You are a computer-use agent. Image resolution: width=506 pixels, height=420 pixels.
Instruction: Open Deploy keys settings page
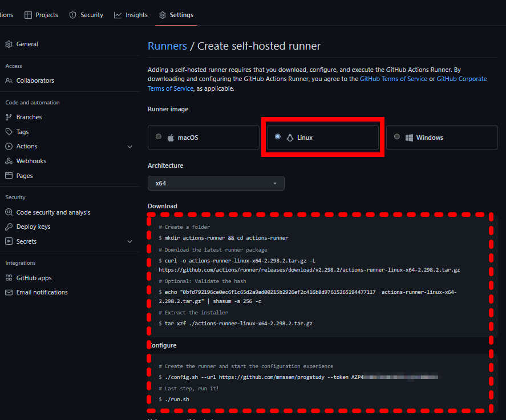[33, 227]
